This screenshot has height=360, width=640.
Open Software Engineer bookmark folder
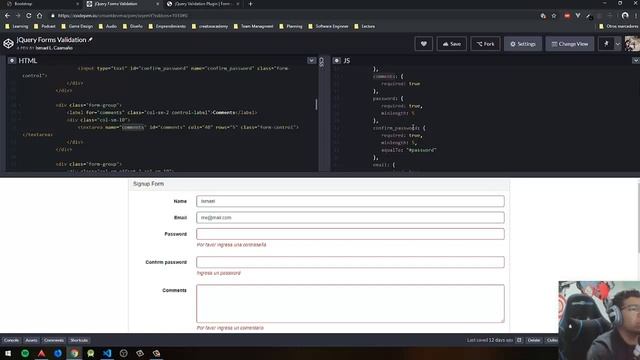pyautogui.click(x=328, y=26)
